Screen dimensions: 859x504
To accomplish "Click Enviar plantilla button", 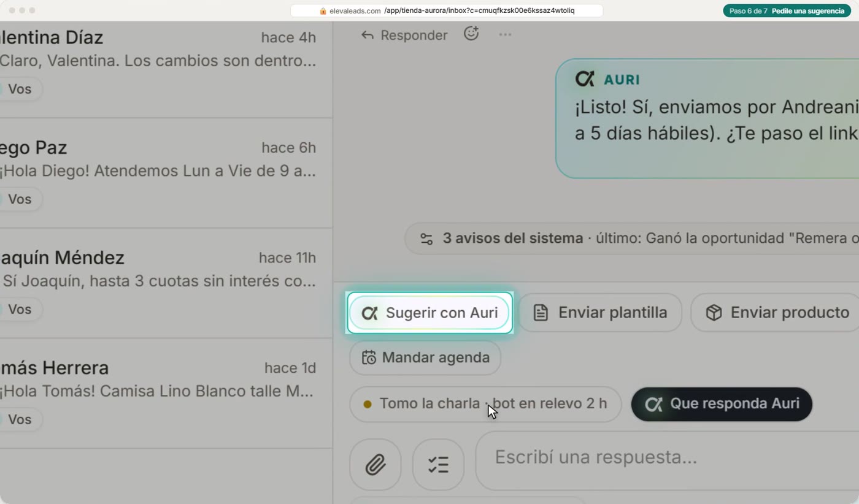I will pos(600,313).
